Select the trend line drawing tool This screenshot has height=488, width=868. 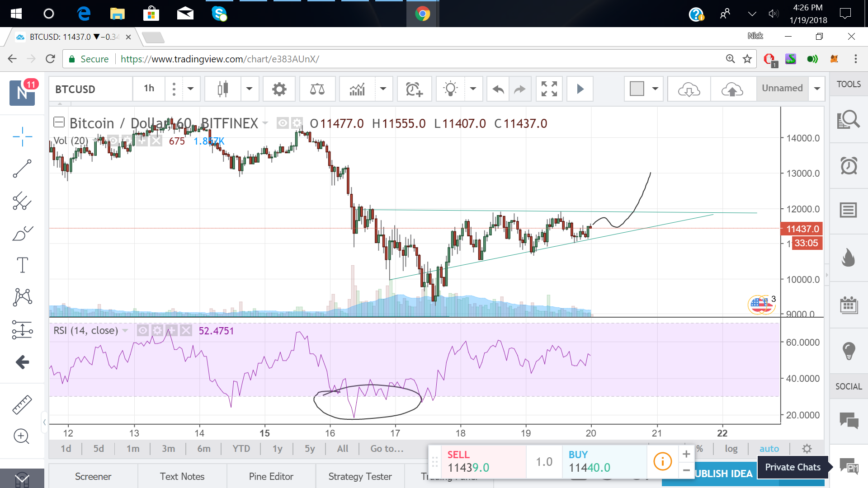coord(22,169)
